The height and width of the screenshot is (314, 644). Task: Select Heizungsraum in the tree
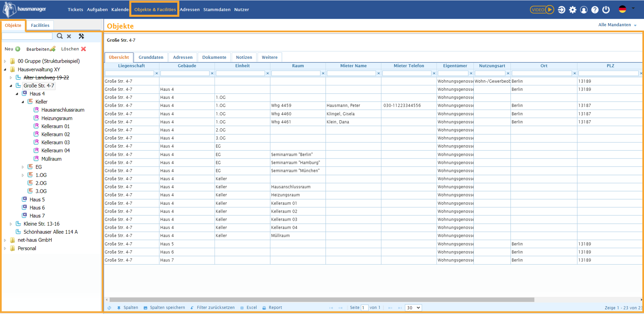click(57, 118)
